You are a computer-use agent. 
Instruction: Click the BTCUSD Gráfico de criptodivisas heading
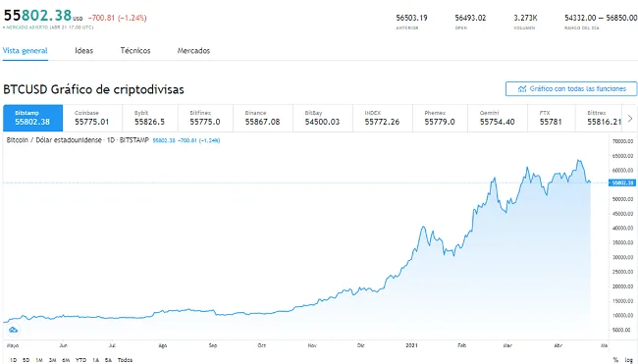93,89
